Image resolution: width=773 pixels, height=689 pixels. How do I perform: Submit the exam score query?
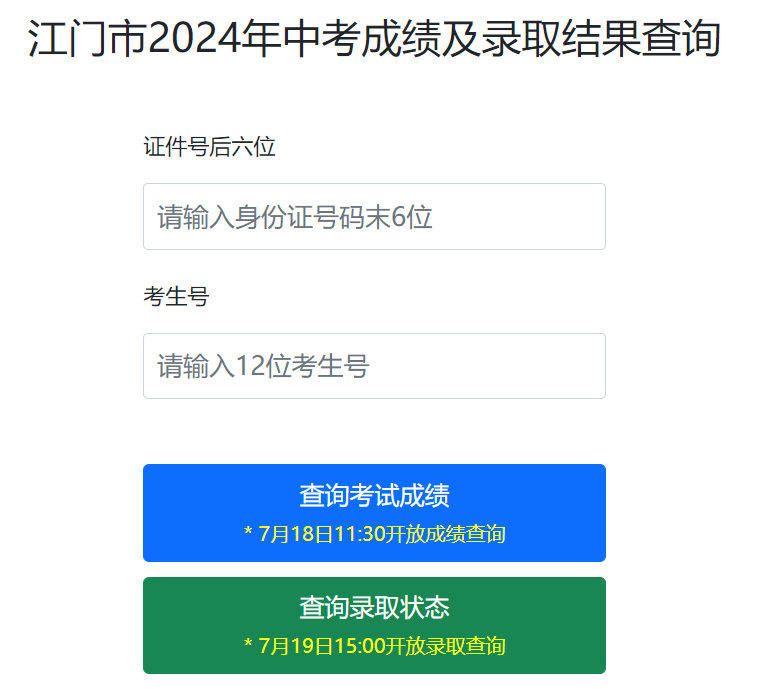pos(374,512)
